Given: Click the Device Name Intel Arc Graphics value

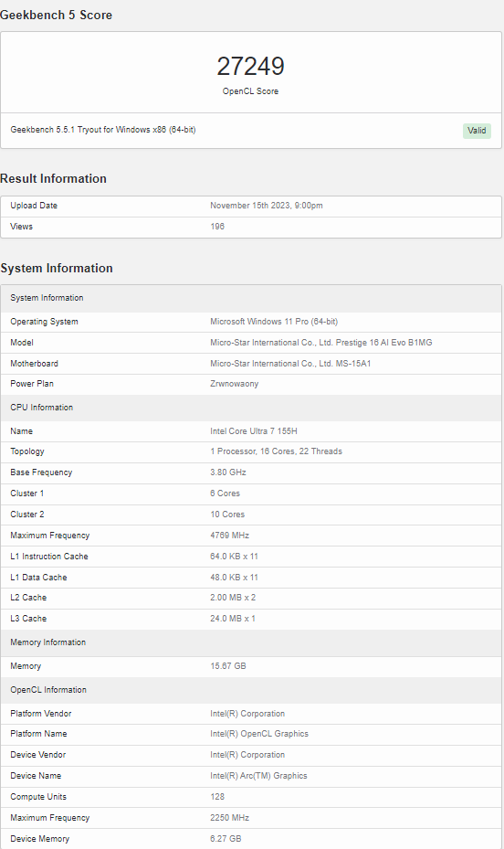Looking at the screenshot, I should [258, 776].
